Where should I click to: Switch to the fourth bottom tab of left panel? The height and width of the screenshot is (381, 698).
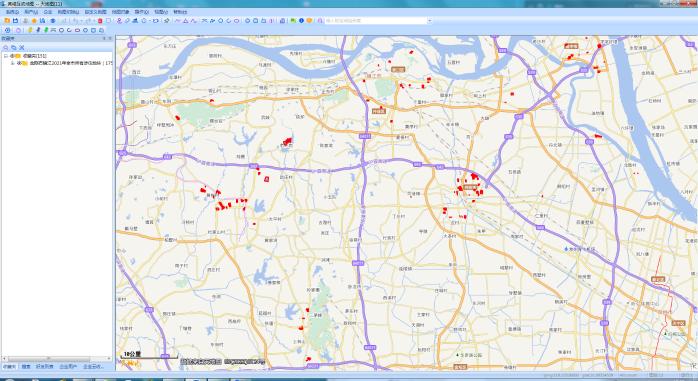[x=68, y=366]
